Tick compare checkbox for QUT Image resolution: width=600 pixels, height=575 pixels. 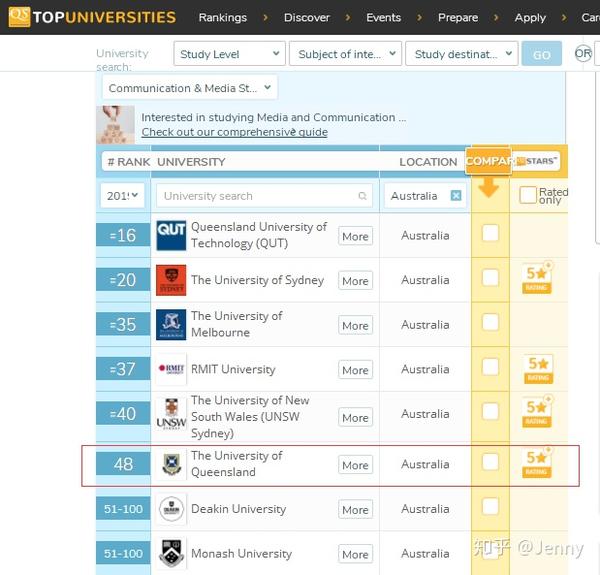(490, 233)
